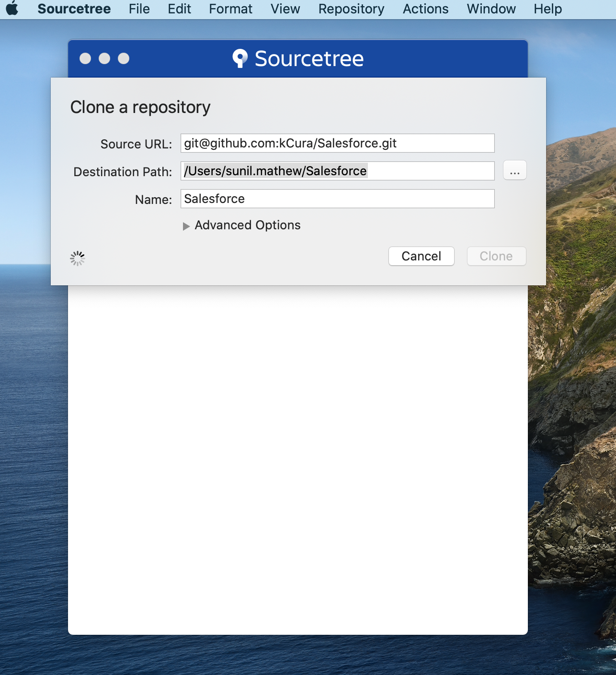Browse for destination folder with ellipsis button

coord(515,170)
